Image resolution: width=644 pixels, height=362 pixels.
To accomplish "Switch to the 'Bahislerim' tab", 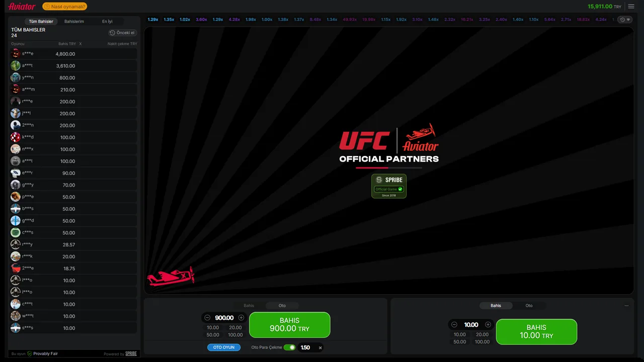I will [x=74, y=22].
